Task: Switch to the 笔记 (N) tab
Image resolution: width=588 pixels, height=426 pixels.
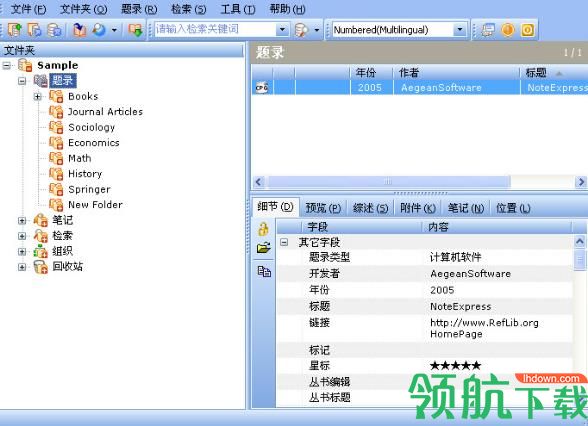Action: coord(466,208)
